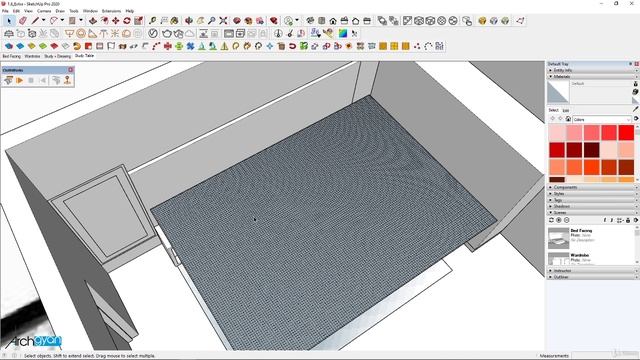Click the ClothWorks play simulation button
The image size is (640, 360).
click(19, 80)
